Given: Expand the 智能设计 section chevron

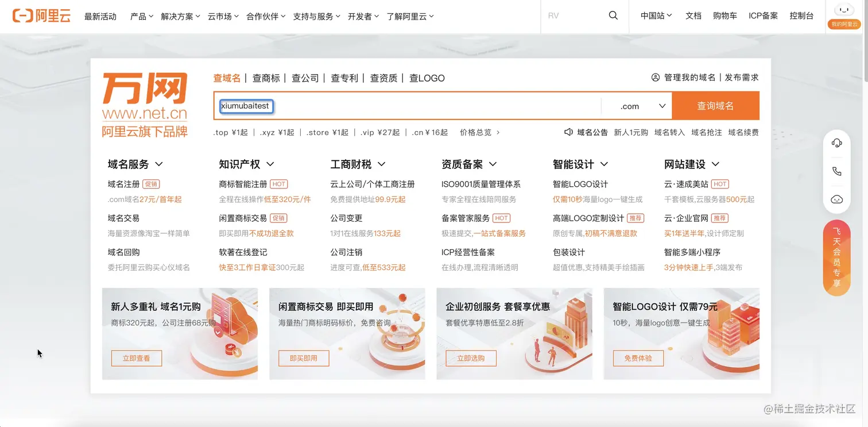Looking at the screenshot, I should [604, 164].
